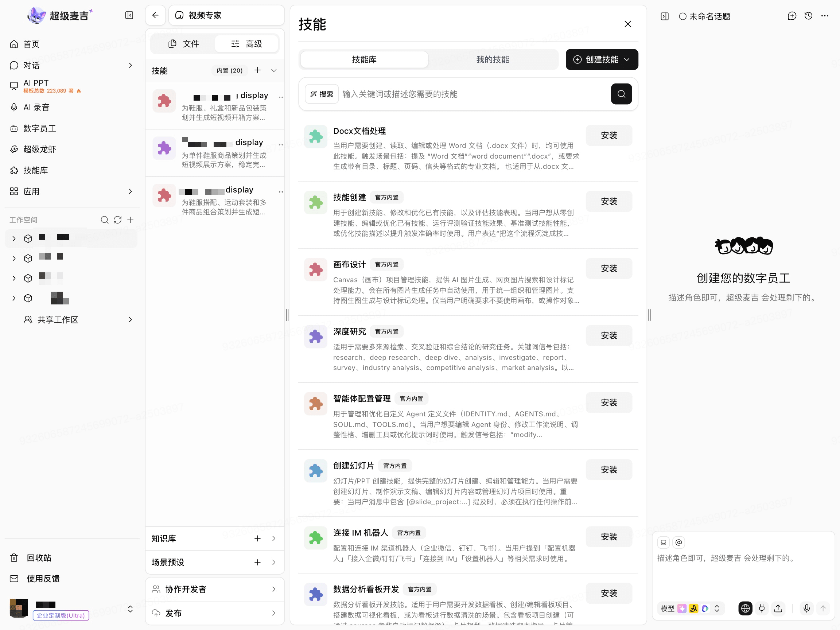Open the account switcher arrows at bottom
Screen dimensions: 840x630
[x=130, y=609]
